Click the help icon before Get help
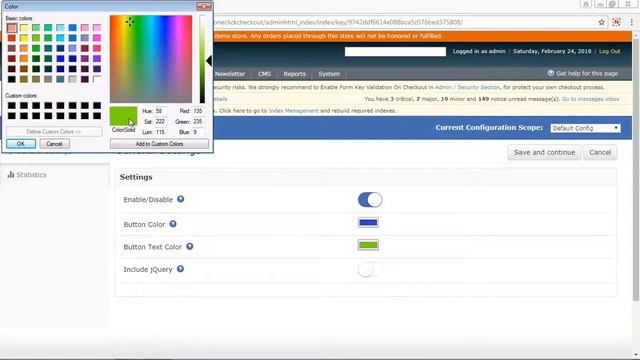The width and height of the screenshot is (640, 360). tap(551, 73)
